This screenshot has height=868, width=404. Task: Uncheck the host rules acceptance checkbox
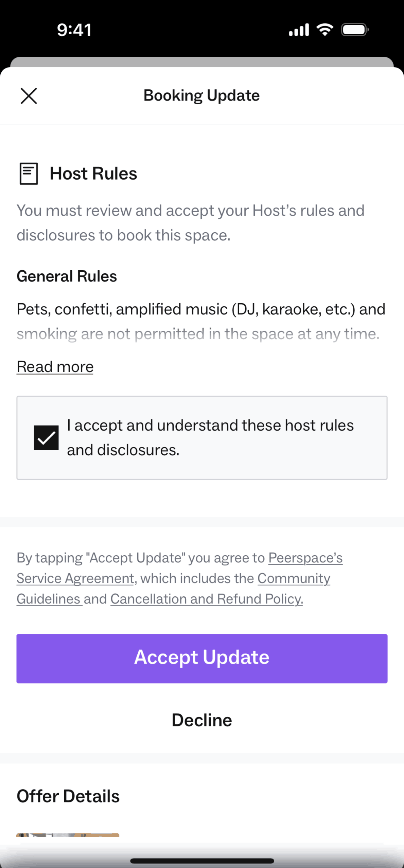coord(46,437)
